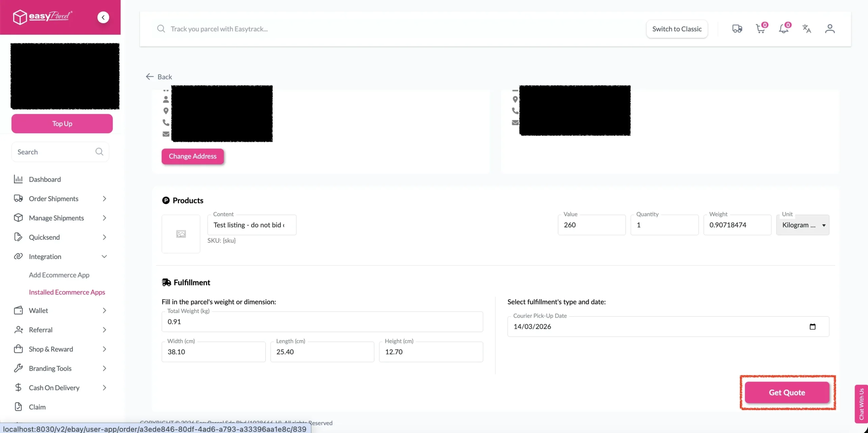The height and width of the screenshot is (433, 868).
Task: Click the delivery truck icon in header
Action: tap(737, 29)
